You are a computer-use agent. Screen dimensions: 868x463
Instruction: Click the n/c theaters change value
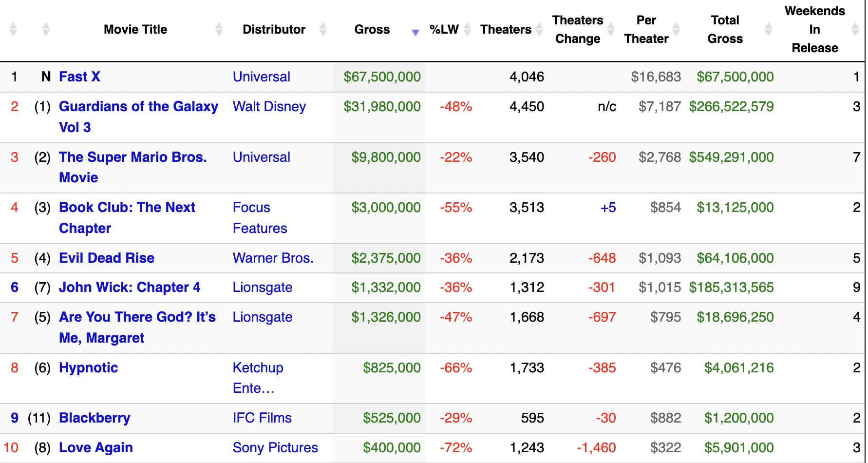(x=607, y=107)
